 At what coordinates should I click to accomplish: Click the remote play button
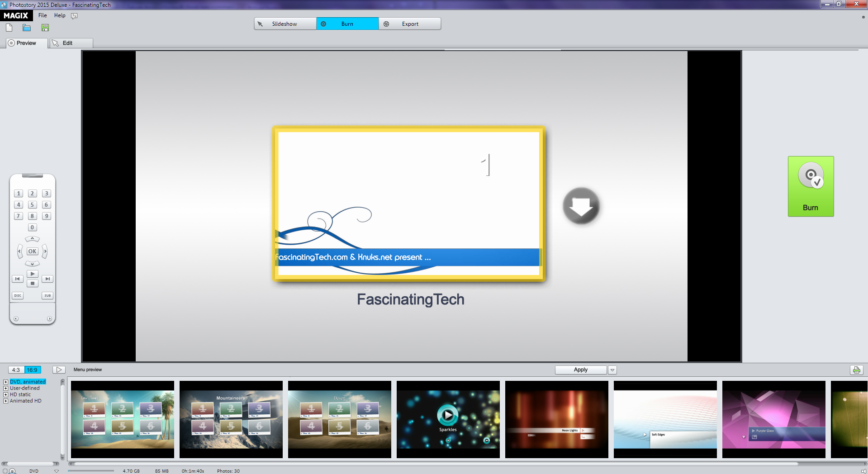[32, 274]
